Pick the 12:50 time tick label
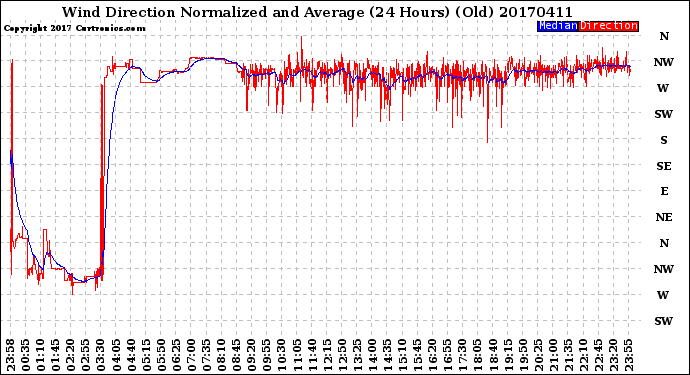 pyautogui.click(x=341, y=355)
